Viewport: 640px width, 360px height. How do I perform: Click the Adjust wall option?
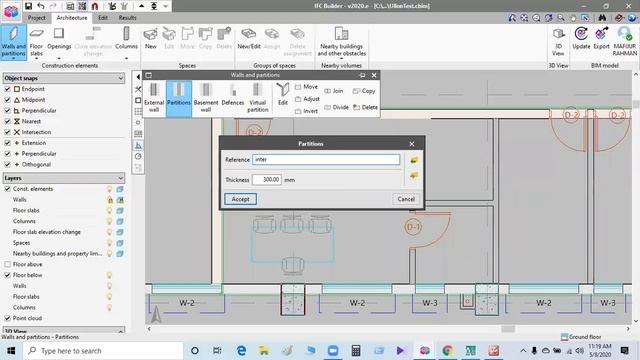click(x=307, y=99)
